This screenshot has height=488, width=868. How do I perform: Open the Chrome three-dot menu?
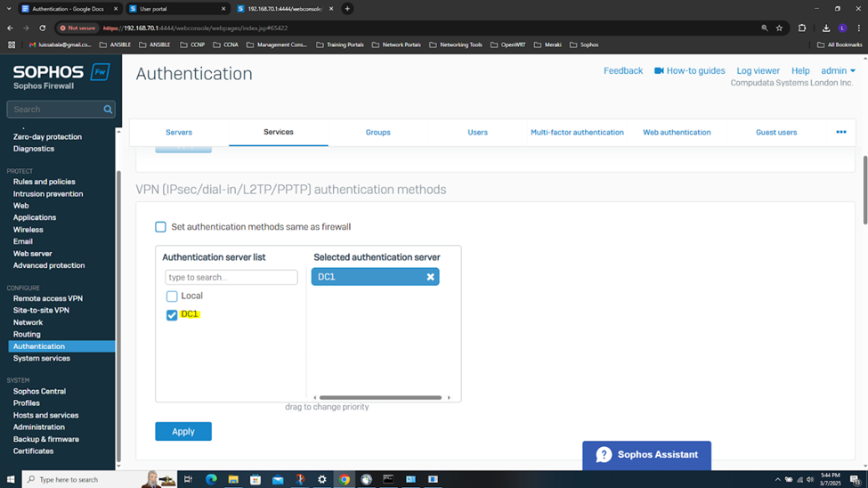pos(858,28)
